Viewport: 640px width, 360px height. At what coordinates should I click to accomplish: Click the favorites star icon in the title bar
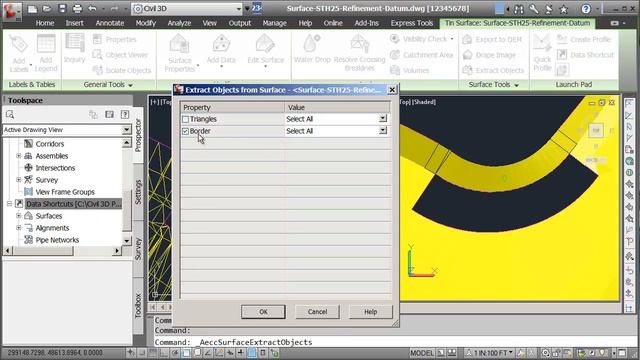click(x=564, y=9)
